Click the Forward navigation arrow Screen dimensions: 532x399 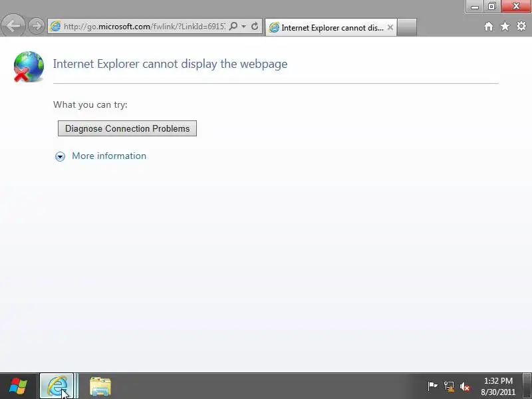[37, 26]
